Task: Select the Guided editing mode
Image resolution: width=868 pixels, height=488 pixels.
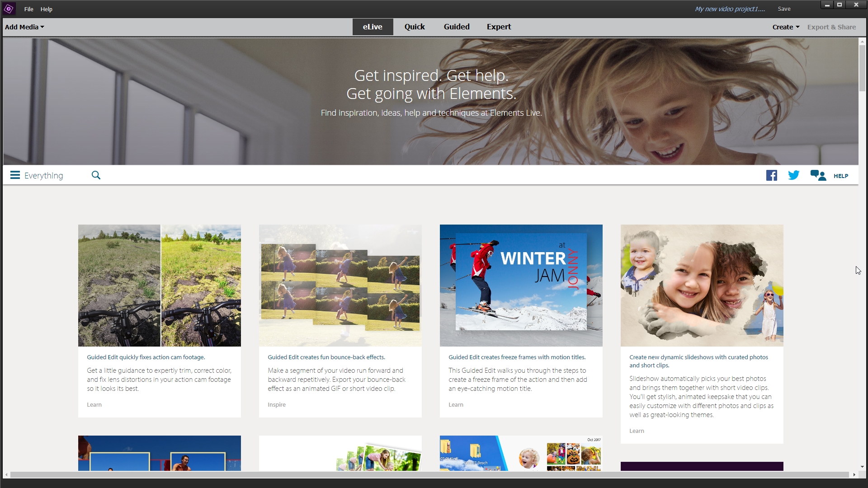Action: (x=455, y=27)
